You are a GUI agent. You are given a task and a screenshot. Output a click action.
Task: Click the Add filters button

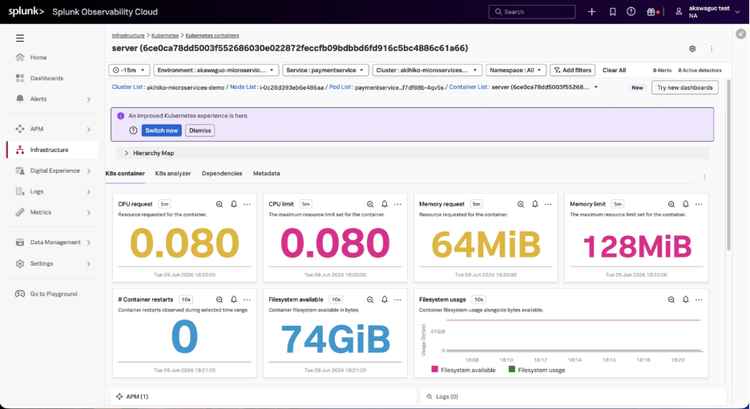(573, 70)
